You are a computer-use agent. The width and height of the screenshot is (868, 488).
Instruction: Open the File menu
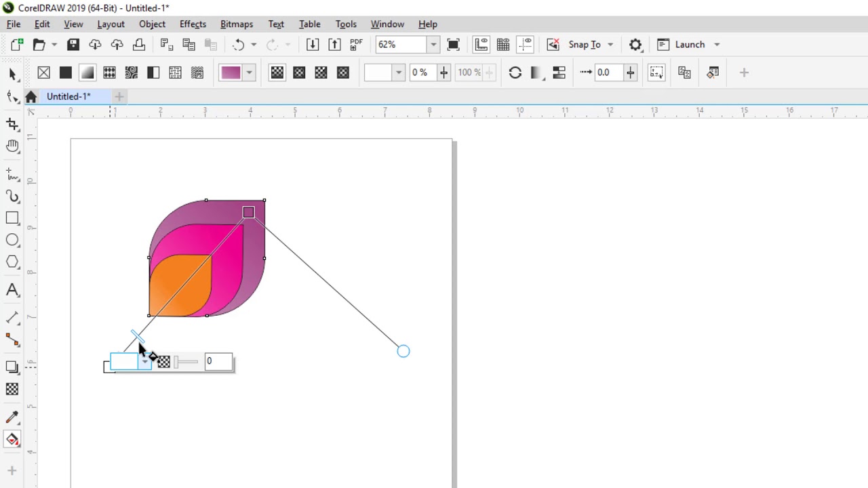[x=14, y=24]
